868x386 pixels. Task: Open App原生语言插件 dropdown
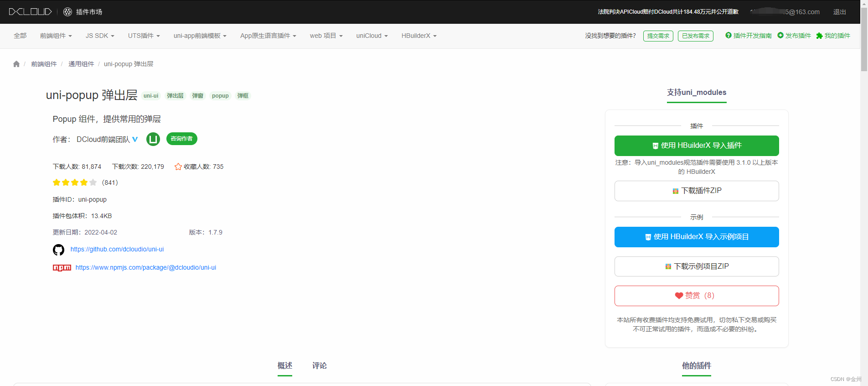[x=268, y=36]
